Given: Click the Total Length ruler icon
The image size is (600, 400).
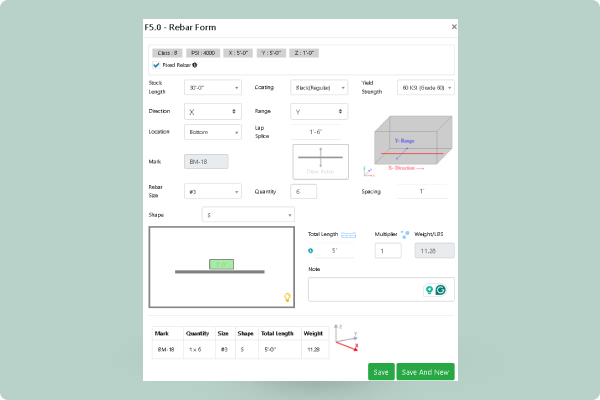Looking at the screenshot, I should coord(348,234).
